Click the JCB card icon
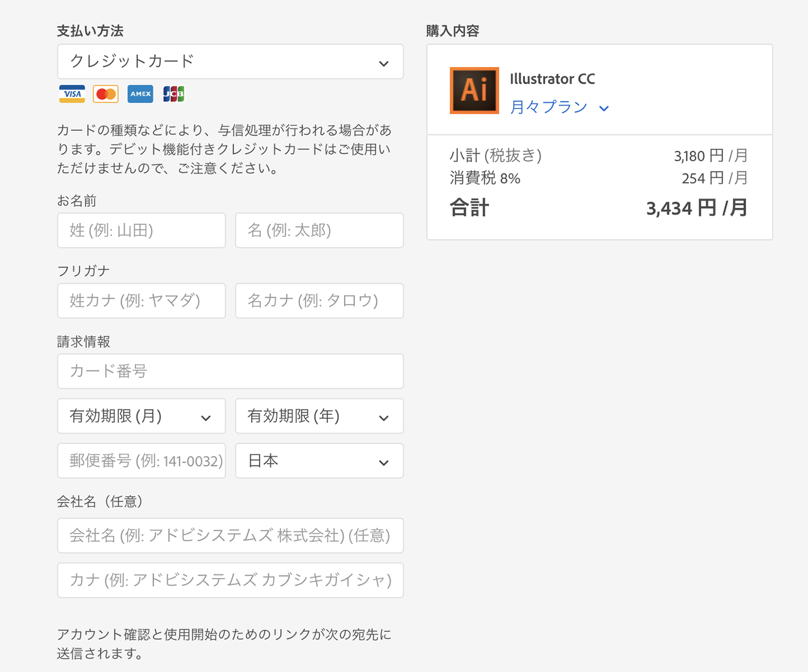The height and width of the screenshot is (672, 808). (174, 94)
